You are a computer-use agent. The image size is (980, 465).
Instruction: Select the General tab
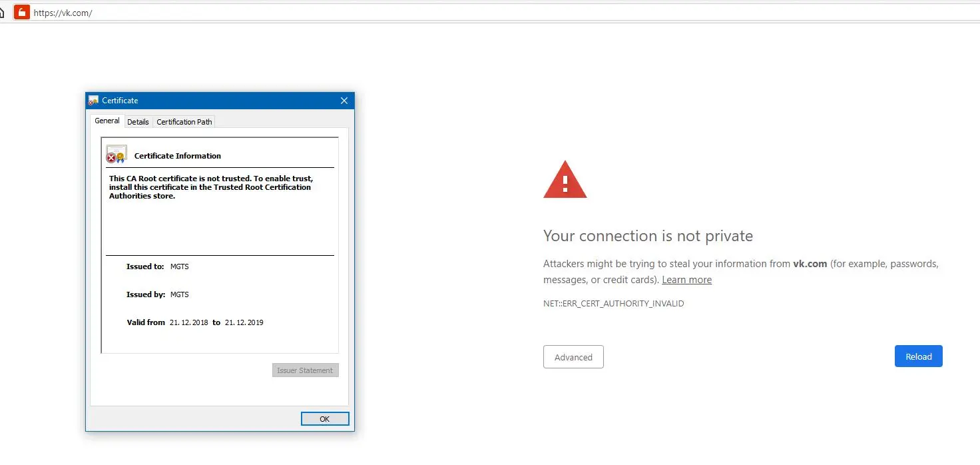pos(107,121)
